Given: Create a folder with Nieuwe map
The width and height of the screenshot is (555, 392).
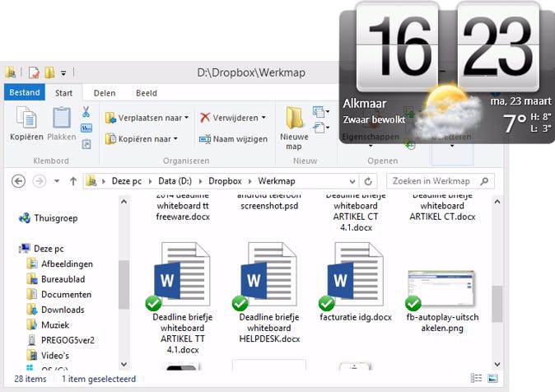Looking at the screenshot, I should tap(294, 128).
